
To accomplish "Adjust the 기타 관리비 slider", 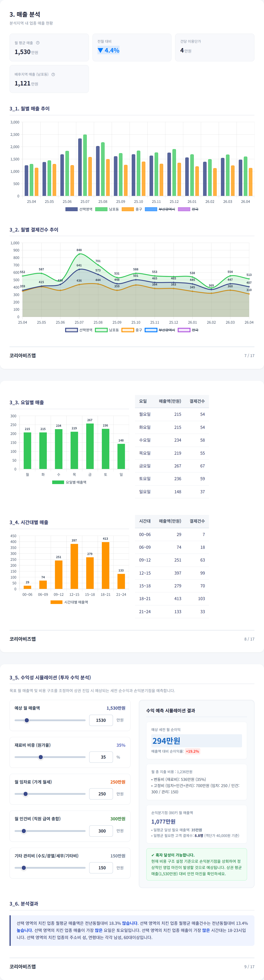I will (50, 868).
